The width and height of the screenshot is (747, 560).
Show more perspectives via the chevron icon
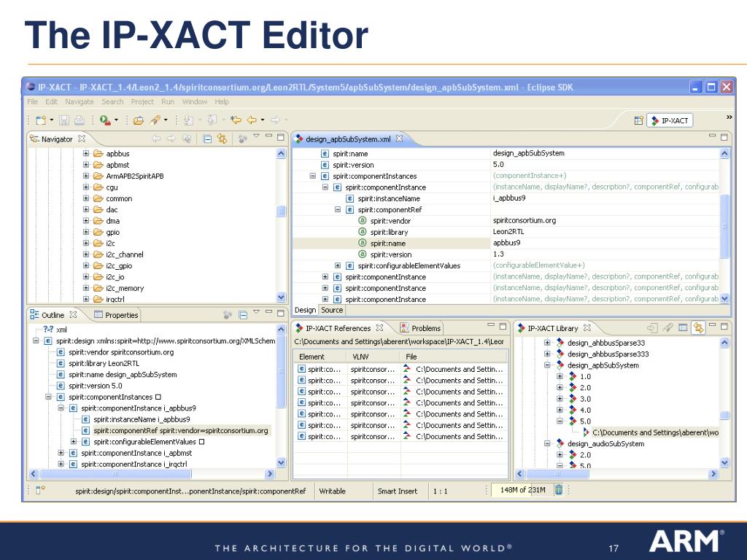click(729, 117)
